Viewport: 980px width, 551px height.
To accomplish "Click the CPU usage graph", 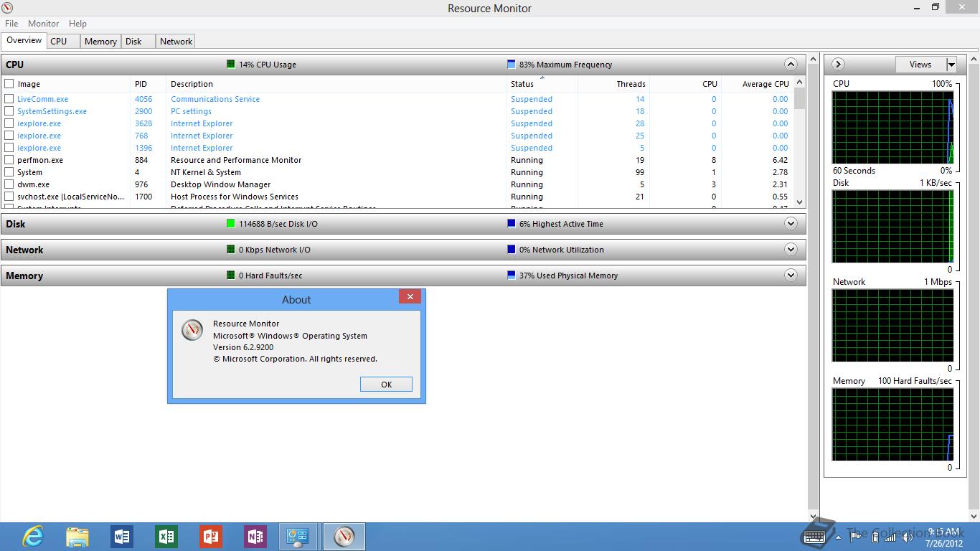I will click(x=892, y=127).
